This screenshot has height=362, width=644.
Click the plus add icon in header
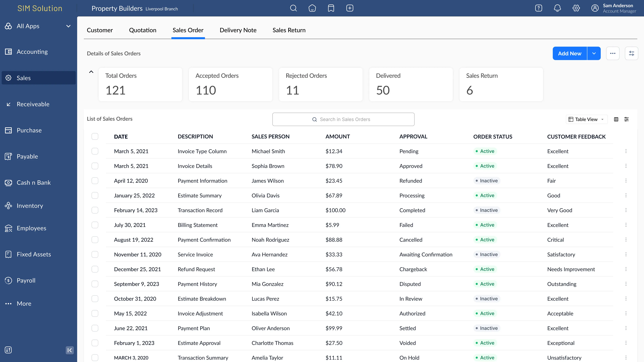pyautogui.click(x=350, y=8)
